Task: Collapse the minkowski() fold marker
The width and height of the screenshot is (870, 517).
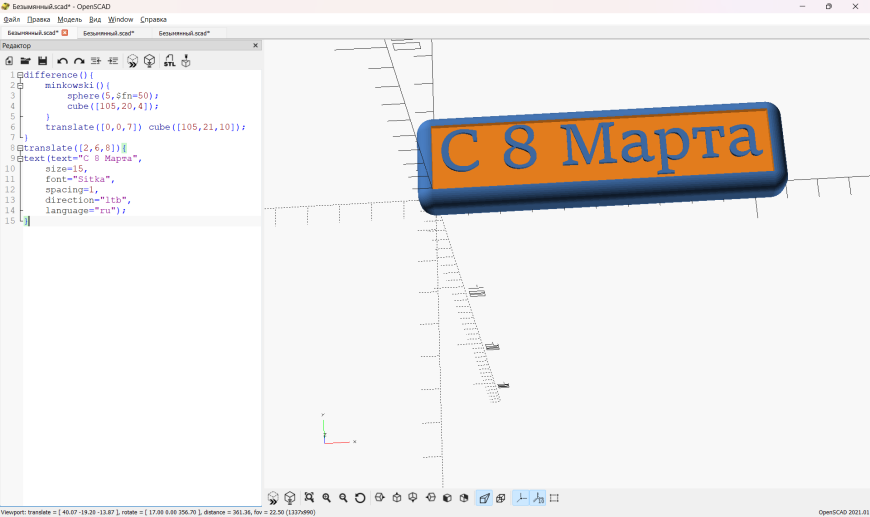Action: coord(19,86)
